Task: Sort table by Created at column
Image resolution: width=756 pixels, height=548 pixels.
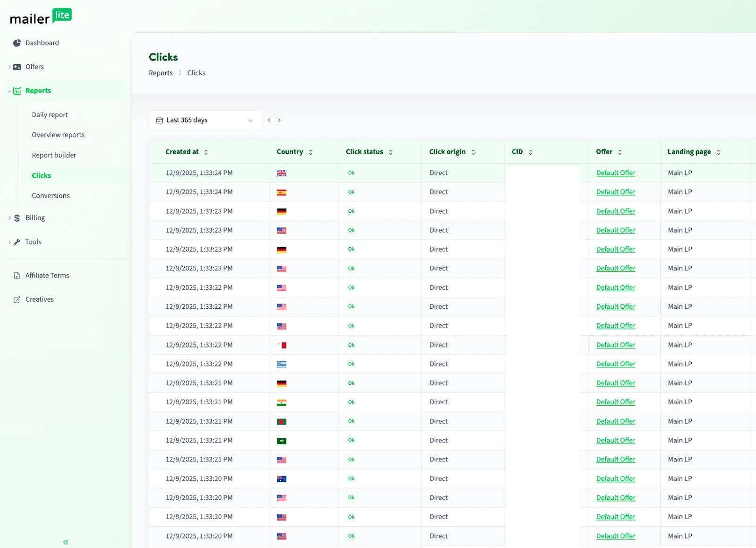Action: [206, 152]
